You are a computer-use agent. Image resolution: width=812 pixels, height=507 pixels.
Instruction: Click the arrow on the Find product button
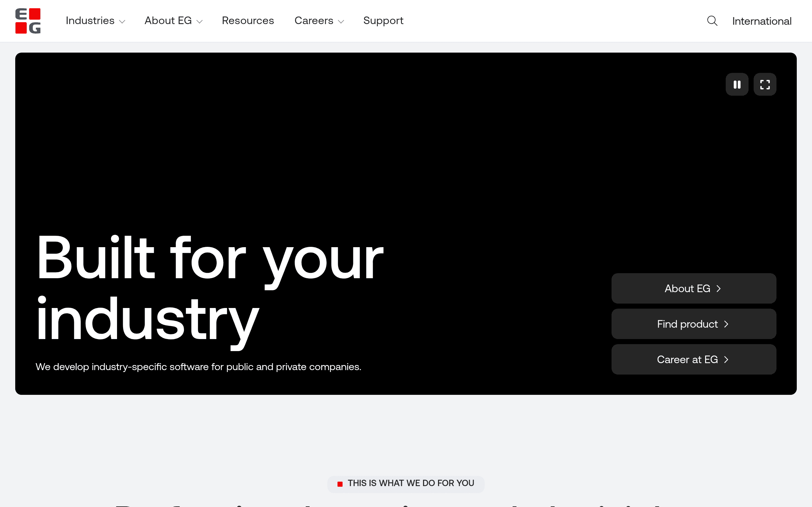coord(726,324)
